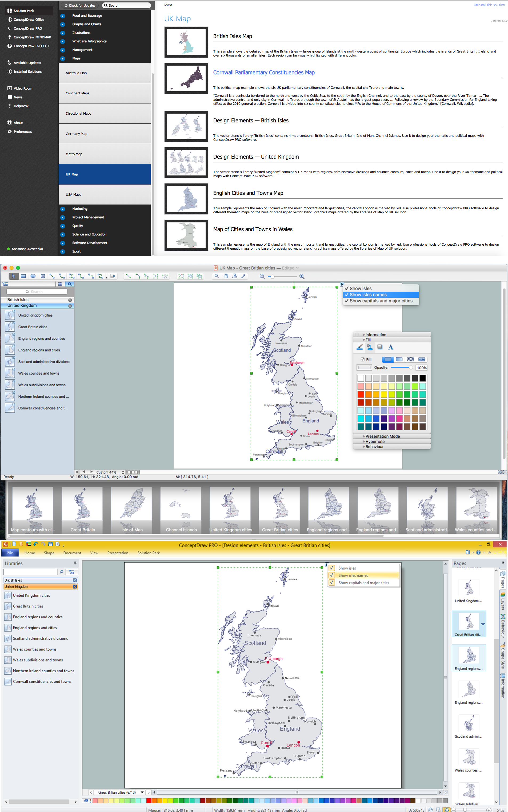Click library search magnifier in Mac sidebar

[x=70, y=284]
